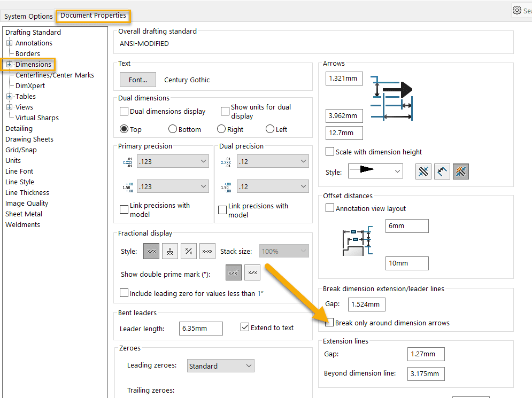This screenshot has height=398, width=532.
Task: Open Sheet Metal settings
Action: click(x=24, y=214)
